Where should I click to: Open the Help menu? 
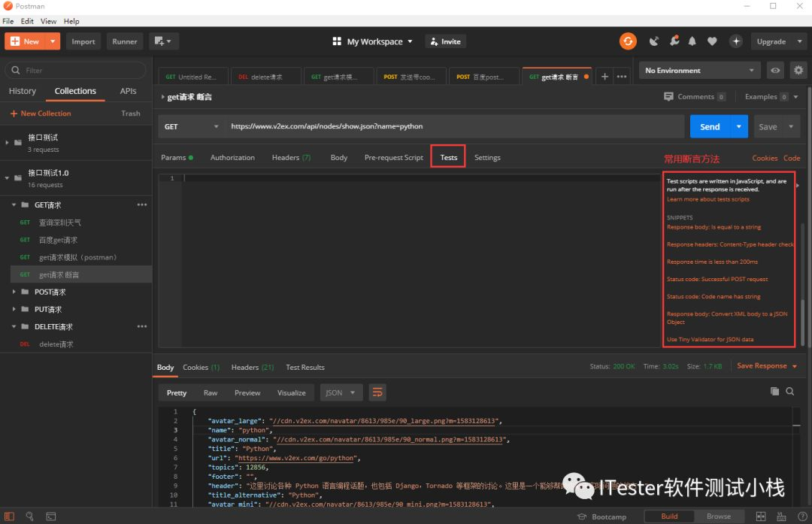tap(71, 21)
